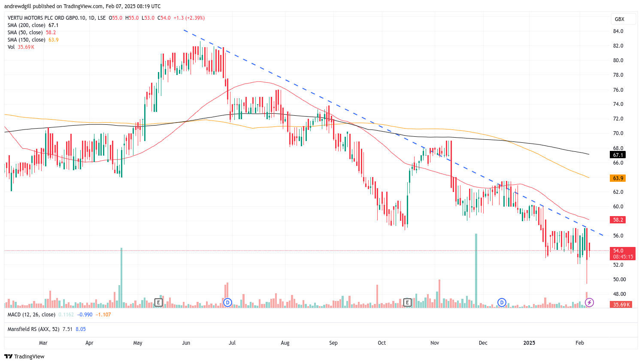Click the black 67.1 SMA price label
This screenshot has width=642, height=364.
tap(618, 155)
